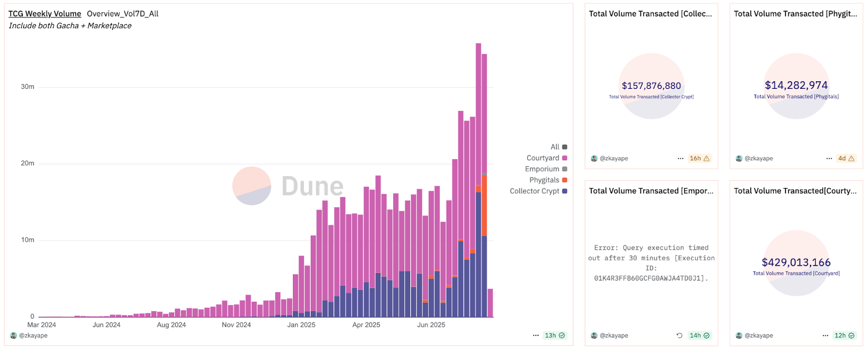Click the All legend color swatch
Viewport: 868px width, 350px height.
565,147
